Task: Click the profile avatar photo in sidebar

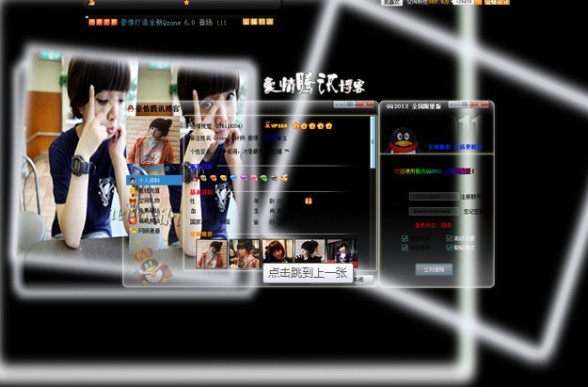Action: 153,141
